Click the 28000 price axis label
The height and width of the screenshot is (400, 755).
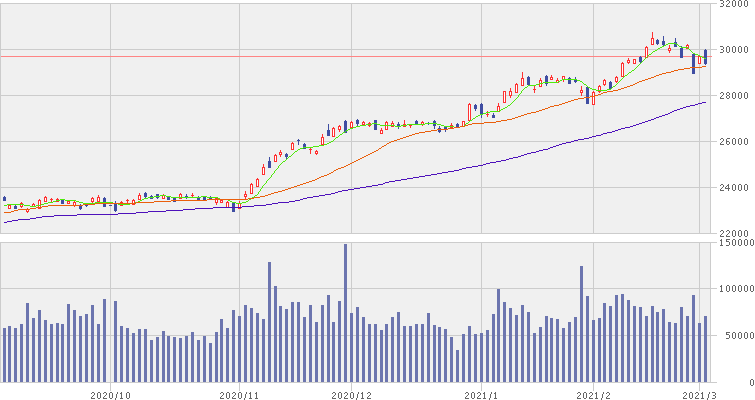(733, 96)
